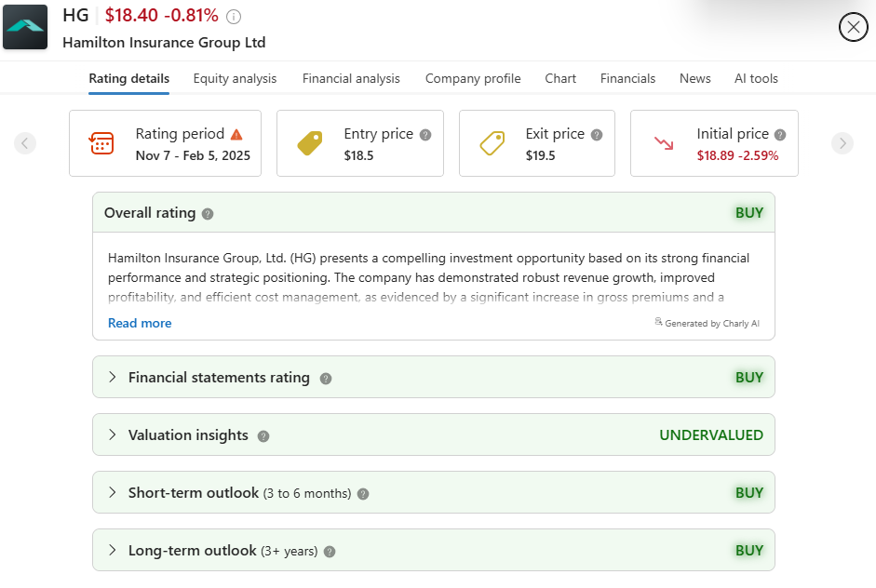The width and height of the screenshot is (876, 588).
Task: Click the $18.5 entry price value
Action: 358,155
